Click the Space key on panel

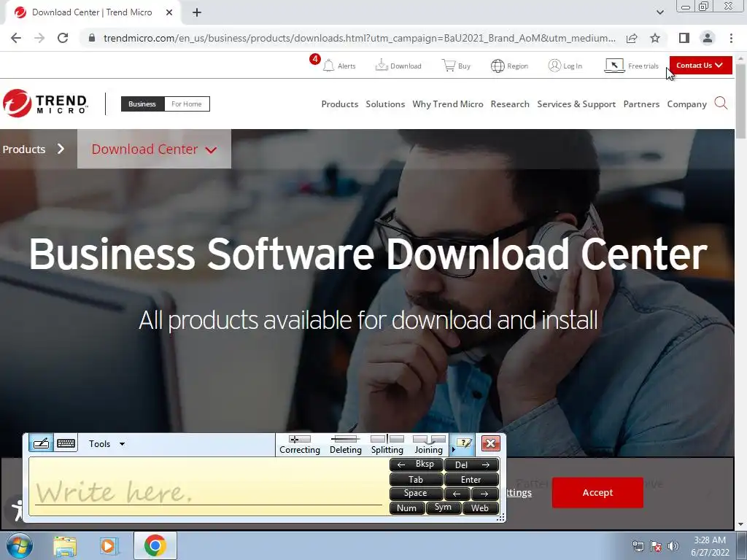coord(417,494)
